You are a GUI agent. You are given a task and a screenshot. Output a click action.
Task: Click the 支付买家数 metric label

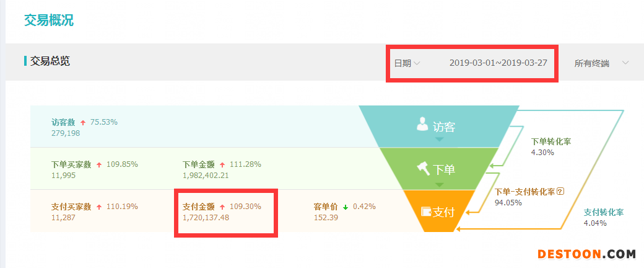[x=71, y=207]
